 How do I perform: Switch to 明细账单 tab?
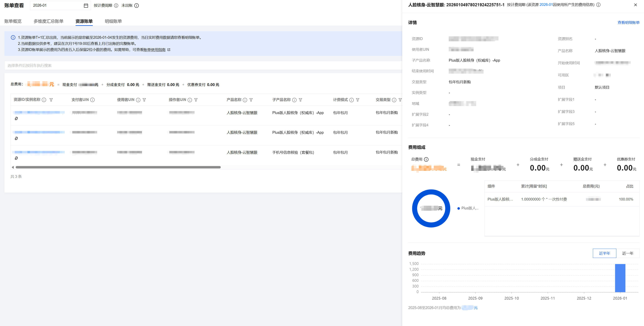[x=113, y=21]
